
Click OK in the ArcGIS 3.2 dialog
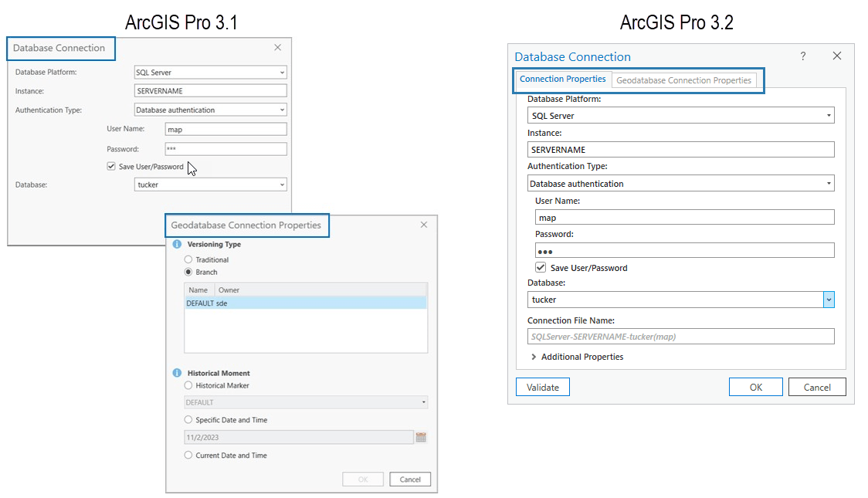point(755,386)
